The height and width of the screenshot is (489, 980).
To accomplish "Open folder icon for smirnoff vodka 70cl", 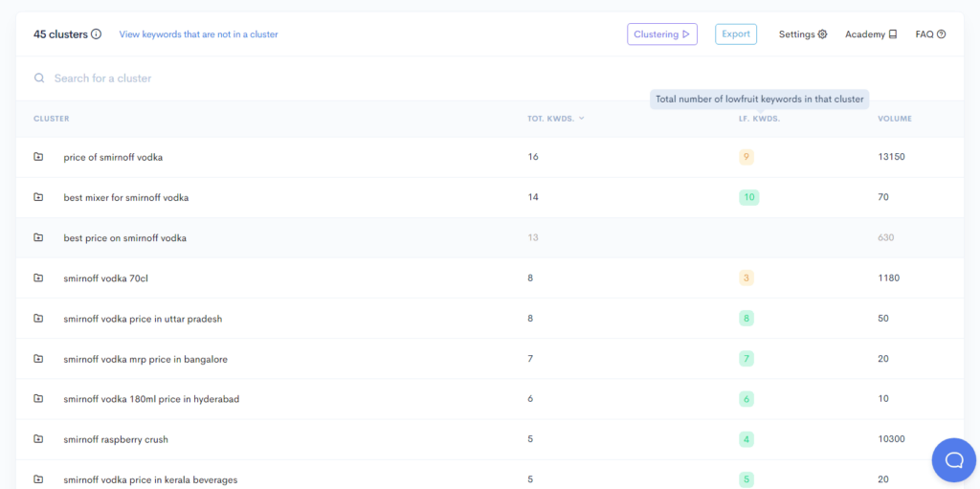I will (x=38, y=278).
